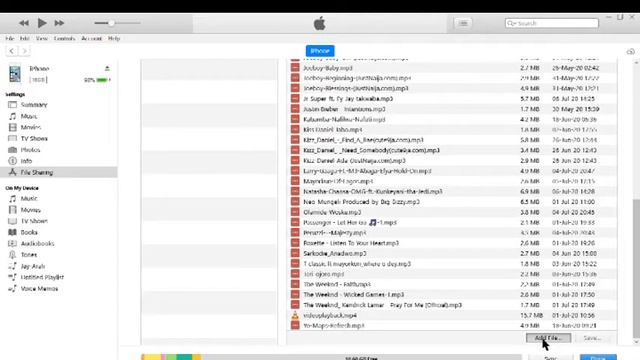
Task: Click the VLC cone icon for videoplayback.mp4
Action: coord(295,315)
